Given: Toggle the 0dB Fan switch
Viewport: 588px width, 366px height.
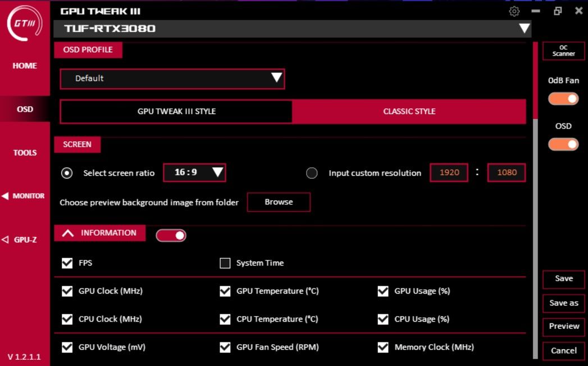Looking at the screenshot, I should coord(563,99).
